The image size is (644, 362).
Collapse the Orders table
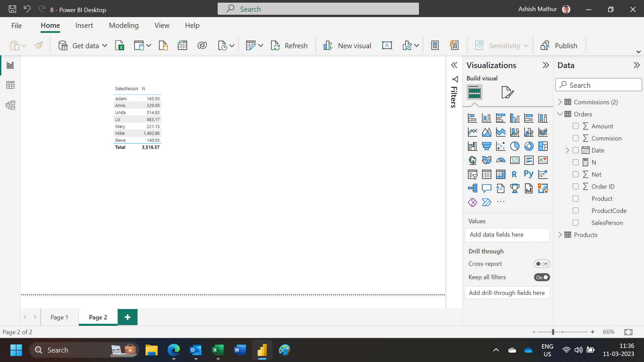coord(560,114)
